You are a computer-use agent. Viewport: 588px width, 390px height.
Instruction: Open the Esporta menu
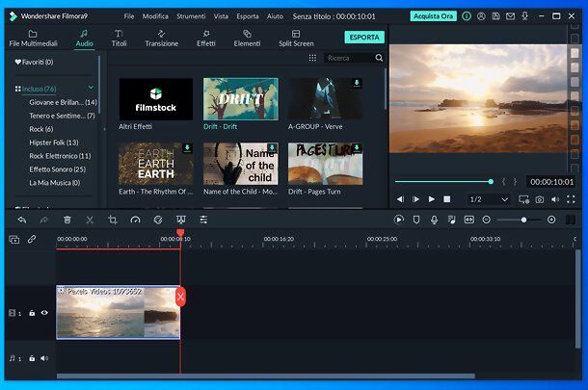248,16
